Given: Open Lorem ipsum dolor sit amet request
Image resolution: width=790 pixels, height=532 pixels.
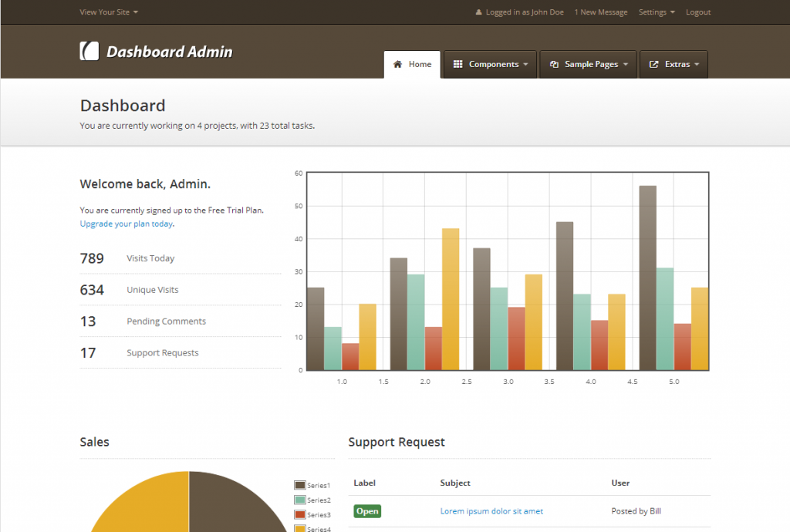Looking at the screenshot, I should tap(491, 511).
